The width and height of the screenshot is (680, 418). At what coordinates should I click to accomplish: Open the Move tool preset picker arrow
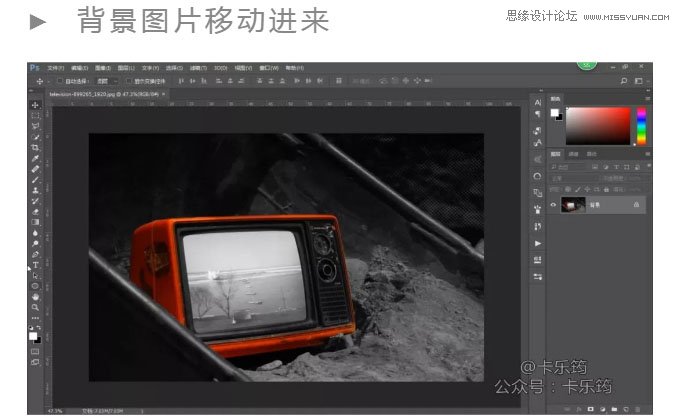(x=48, y=81)
